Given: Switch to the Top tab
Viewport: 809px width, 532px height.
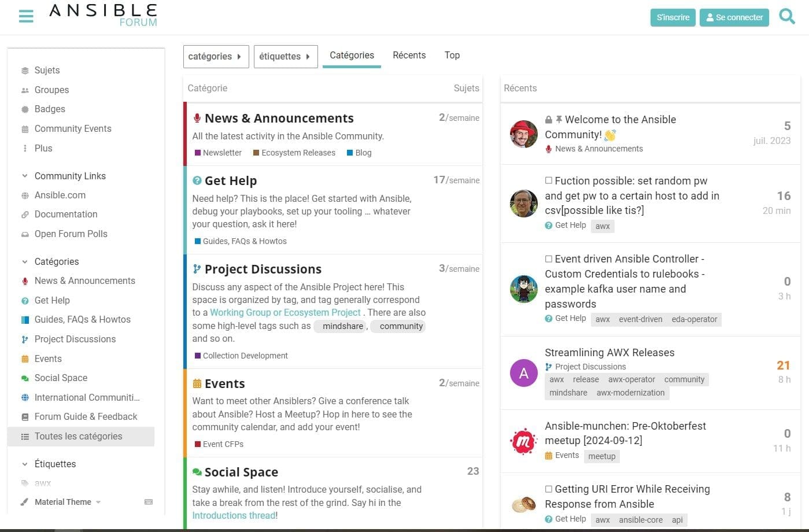Looking at the screenshot, I should (x=452, y=55).
